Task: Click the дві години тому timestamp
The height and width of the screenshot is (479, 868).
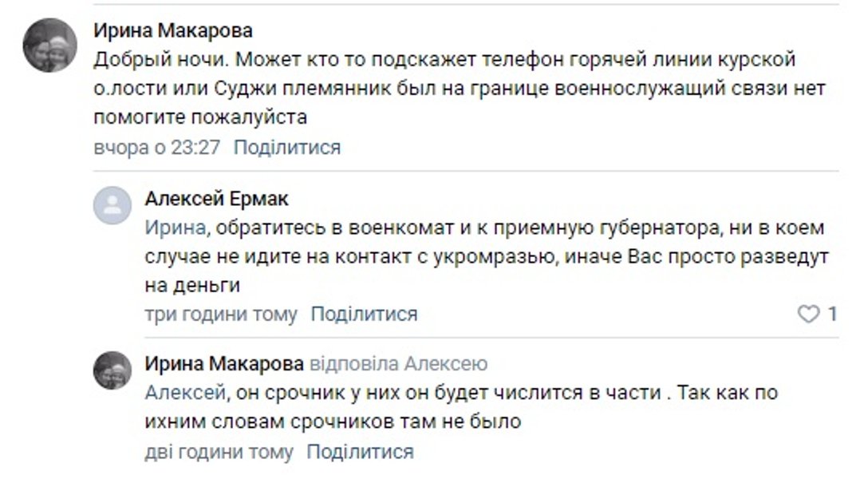Action: pyautogui.click(x=217, y=453)
